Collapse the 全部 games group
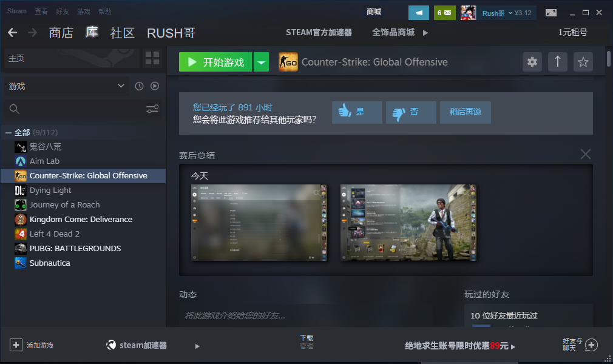613x364 pixels. [x=8, y=133]
